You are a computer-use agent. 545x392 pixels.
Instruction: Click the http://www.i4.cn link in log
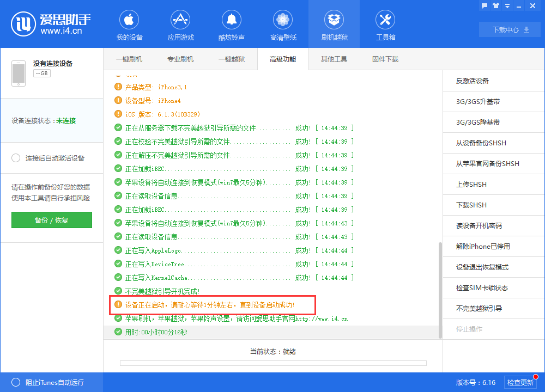point(322,318)
